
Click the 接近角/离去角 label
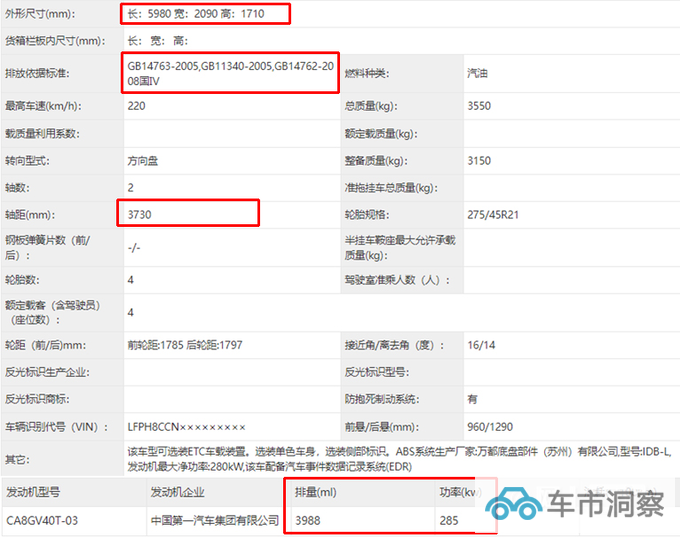pos(394,345)
